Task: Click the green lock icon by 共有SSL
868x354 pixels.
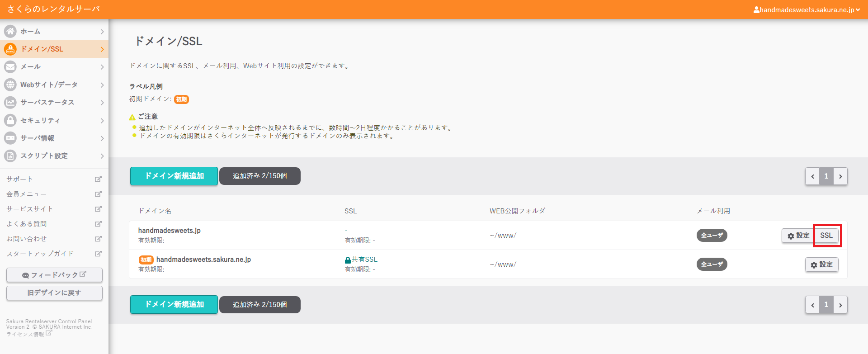Action: pyautogui.click(x=348, y=260)
